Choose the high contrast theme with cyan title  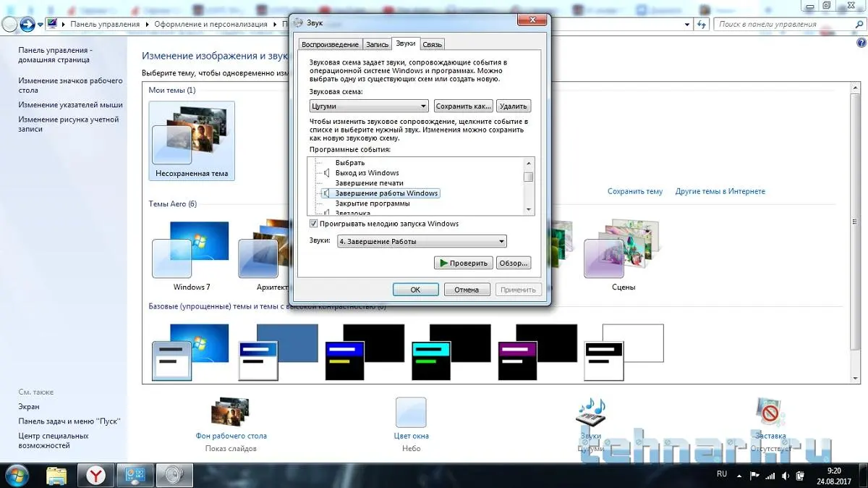[451, 352]
